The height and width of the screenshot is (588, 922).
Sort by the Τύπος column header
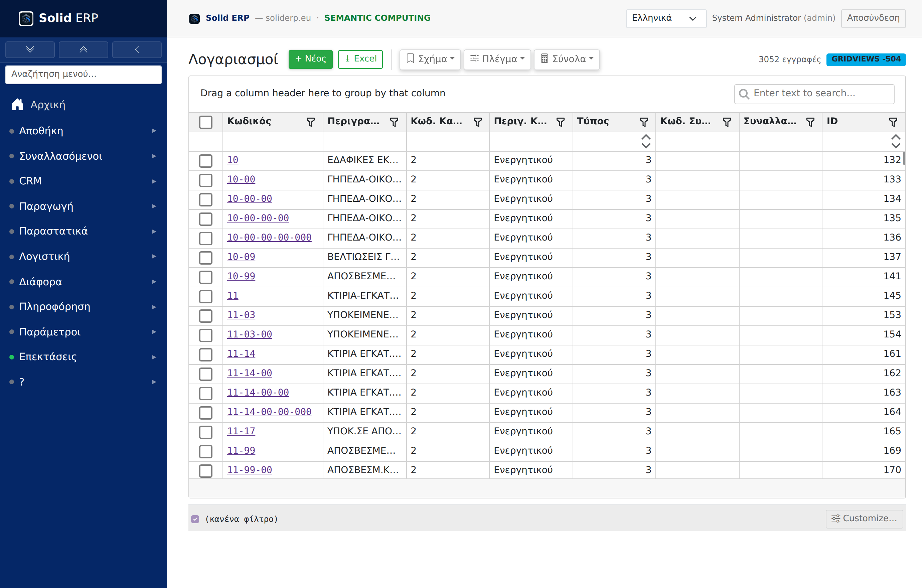593,121
